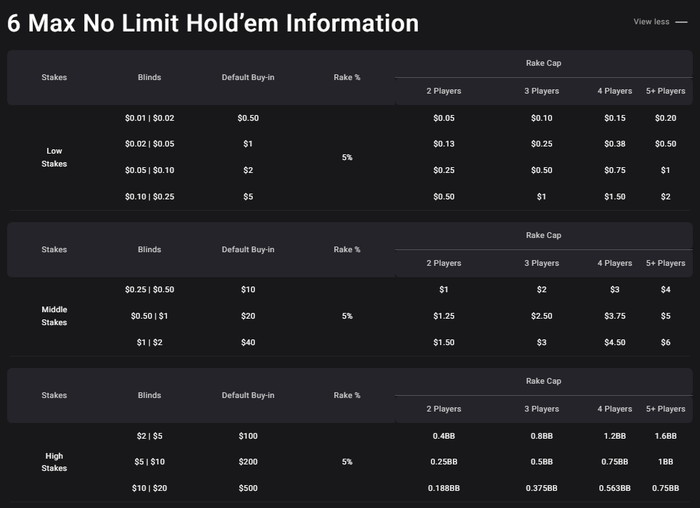This screenshot has width=700, height=508.
Task: Click the Low Stakes row label
Action: 54,157
